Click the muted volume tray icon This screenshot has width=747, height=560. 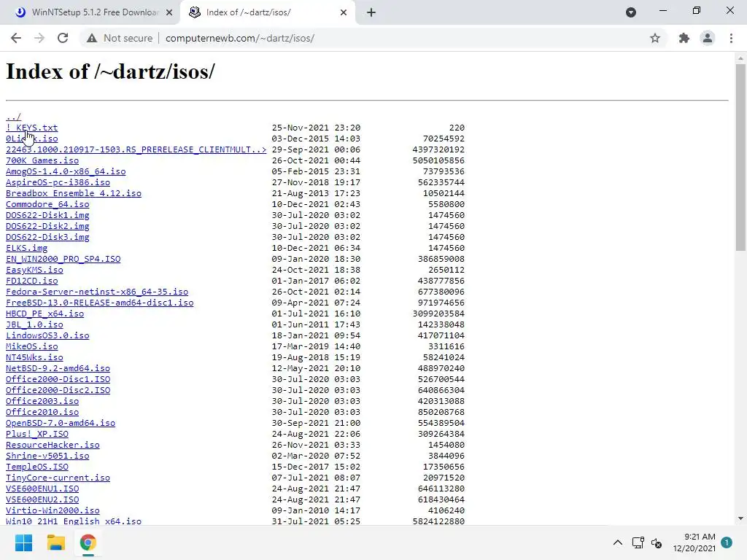(x=657, y=542)
